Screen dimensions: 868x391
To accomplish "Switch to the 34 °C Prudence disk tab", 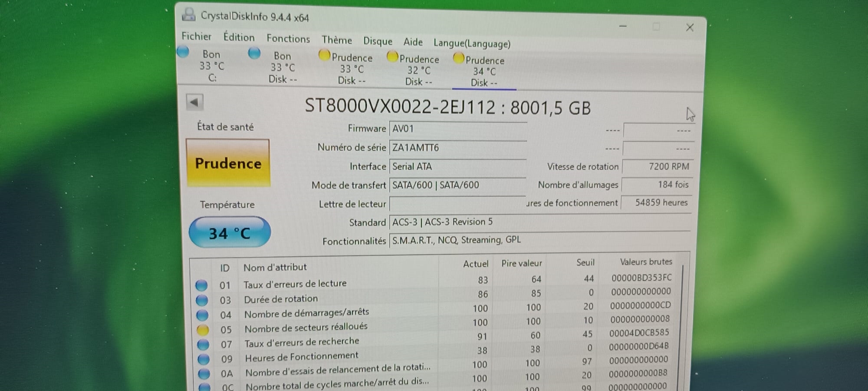I will tap(484, 72).
